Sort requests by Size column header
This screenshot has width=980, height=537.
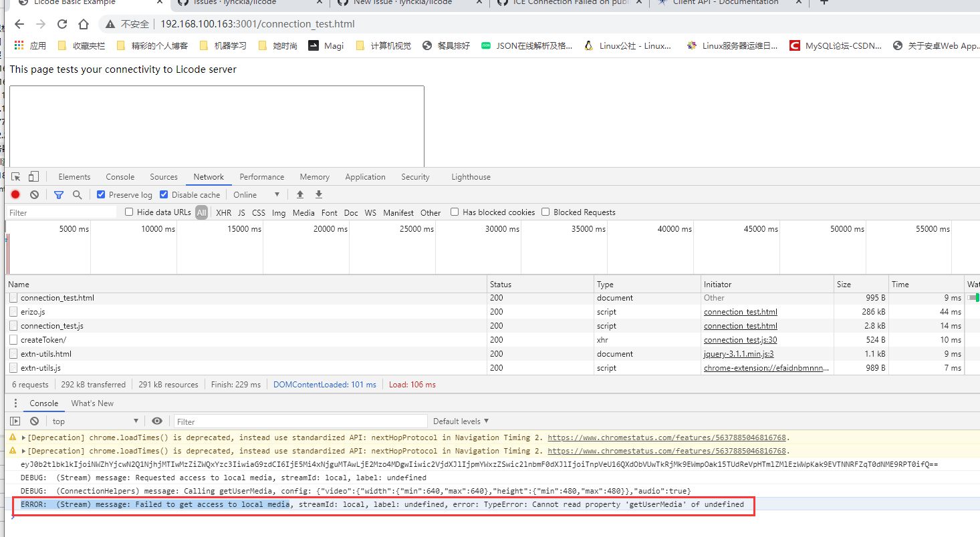(x=861, y=285)
